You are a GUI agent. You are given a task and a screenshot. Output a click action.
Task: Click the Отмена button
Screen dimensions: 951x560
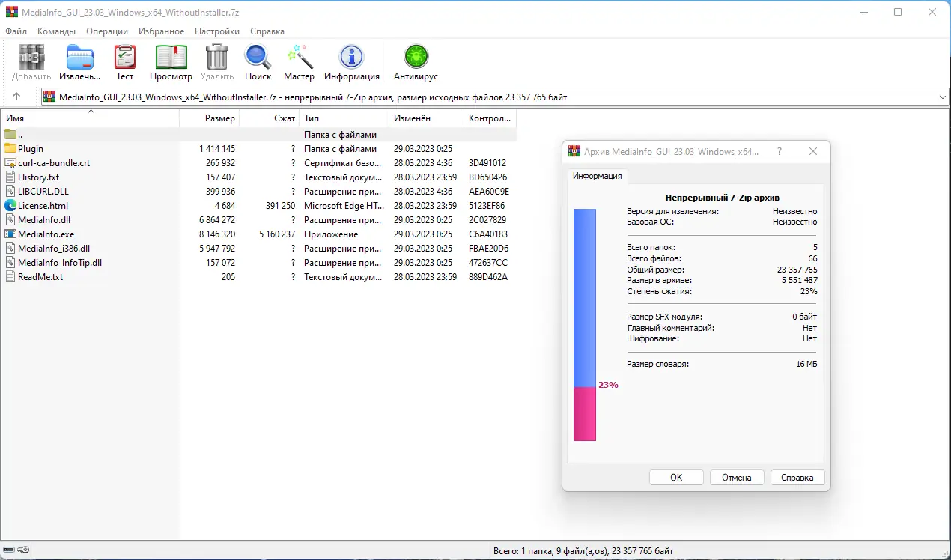(x=736, y=478)
